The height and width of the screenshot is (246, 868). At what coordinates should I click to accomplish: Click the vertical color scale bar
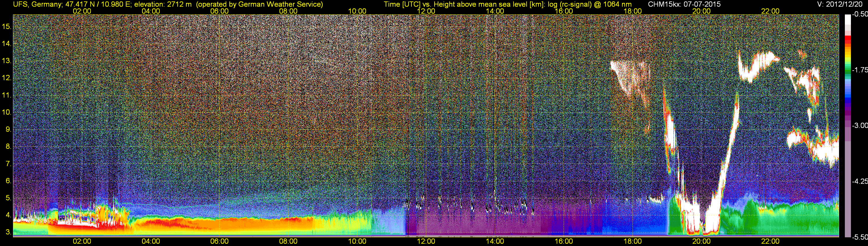(847, 125)
